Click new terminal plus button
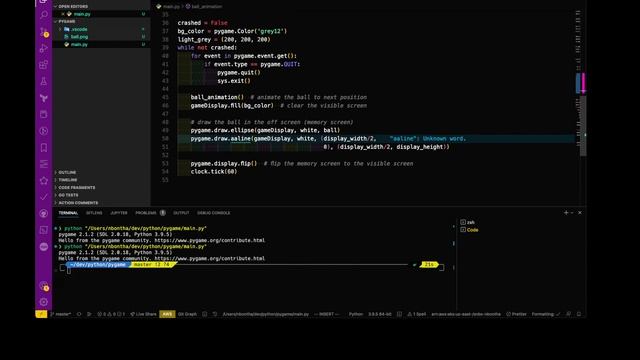Image resolution: width=640 pixels, height=360 pixels. pyautogui.click(x=566, y=213)
